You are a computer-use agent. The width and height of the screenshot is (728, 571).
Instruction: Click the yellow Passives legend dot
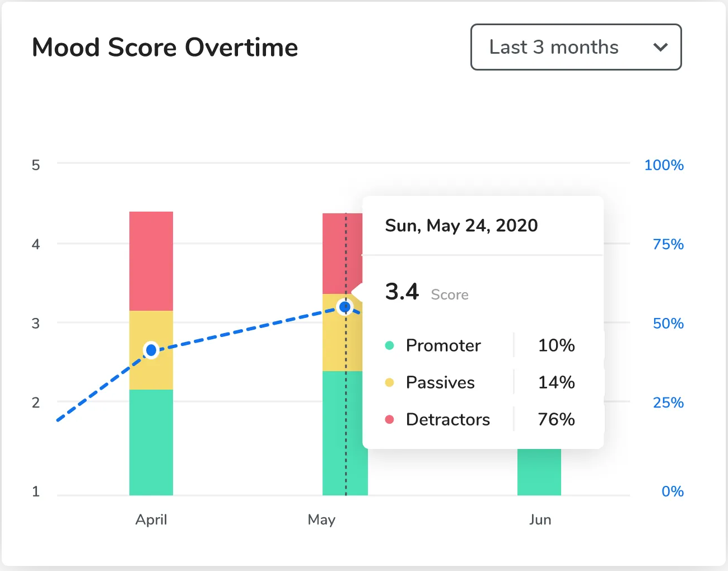pos(390,382)
